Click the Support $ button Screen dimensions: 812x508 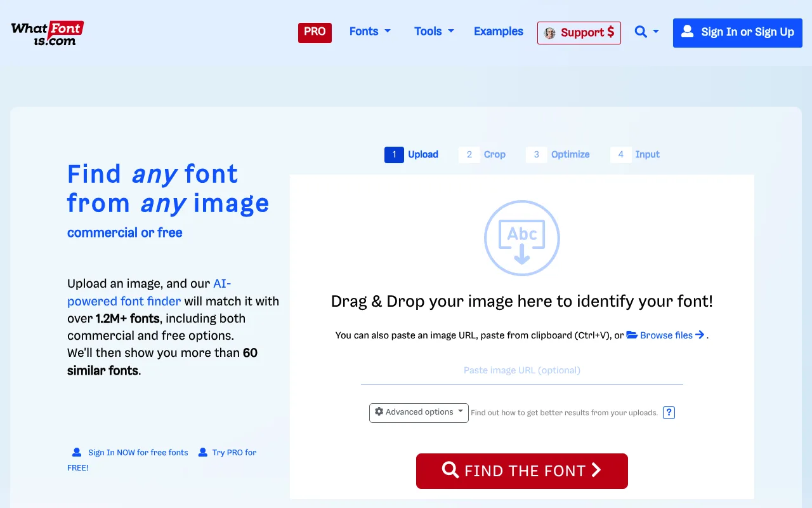579,33
